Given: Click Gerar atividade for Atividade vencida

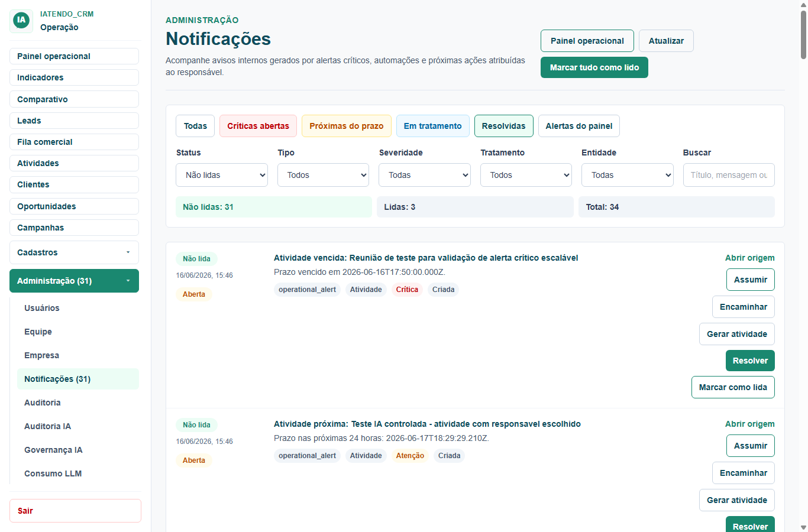Looking at the screenshot, I should (737, 334).
